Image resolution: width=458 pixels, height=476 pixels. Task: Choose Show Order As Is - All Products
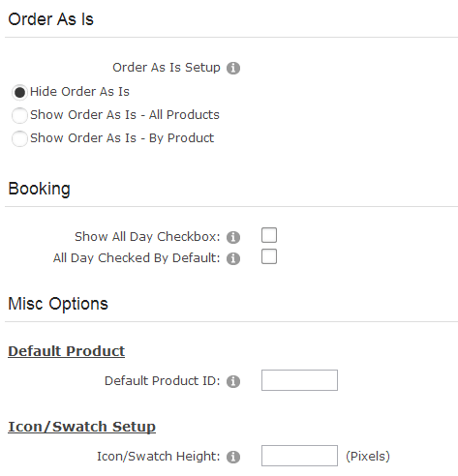19,115
